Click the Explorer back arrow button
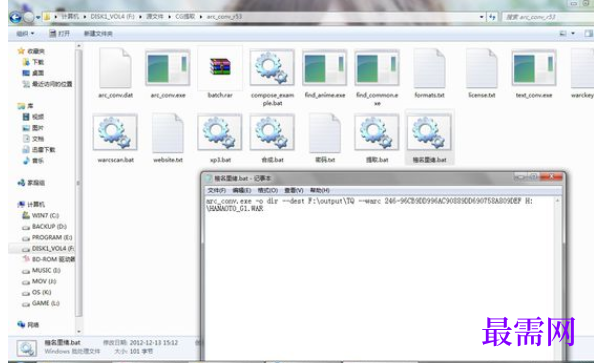Image resolution: width=594 pixels, height=363 pixels. point(16,17)
